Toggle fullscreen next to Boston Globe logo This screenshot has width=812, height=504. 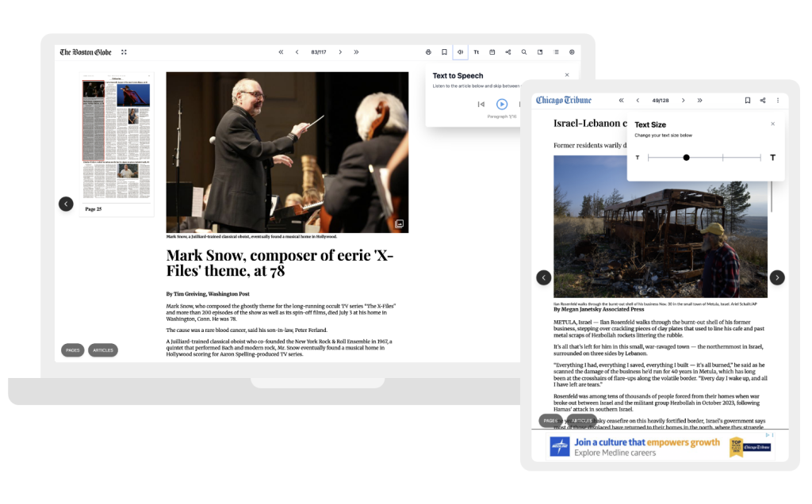(x=124, y=52)
